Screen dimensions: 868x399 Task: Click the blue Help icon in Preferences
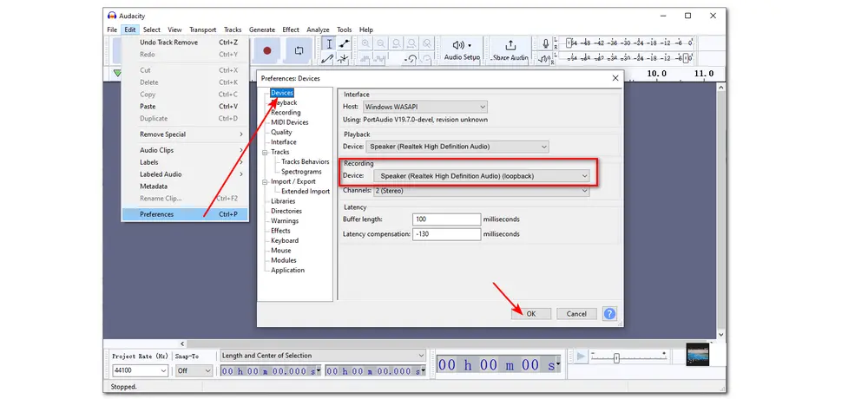tap(609, 313)
